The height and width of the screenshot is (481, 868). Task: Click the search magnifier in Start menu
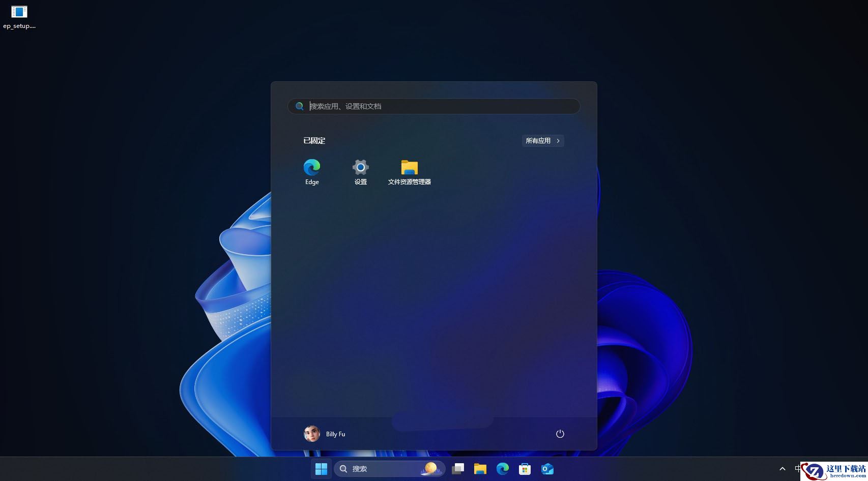coord(300,106)
